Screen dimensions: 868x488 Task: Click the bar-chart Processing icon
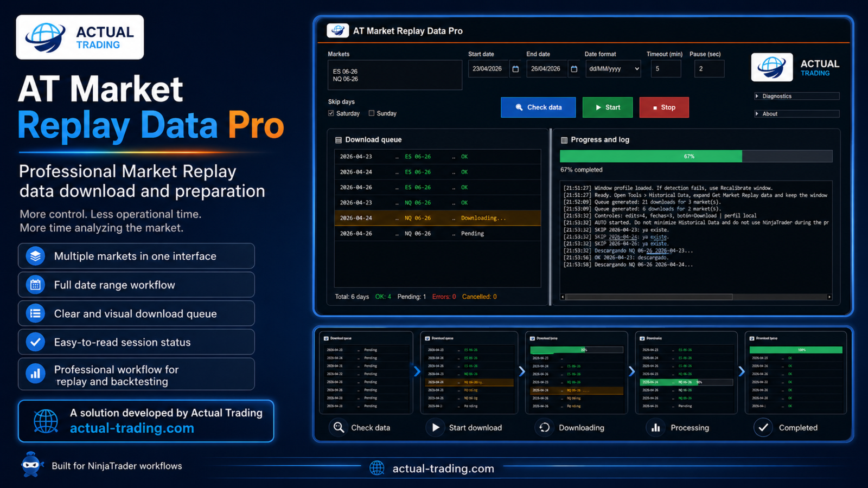[655, 428]
